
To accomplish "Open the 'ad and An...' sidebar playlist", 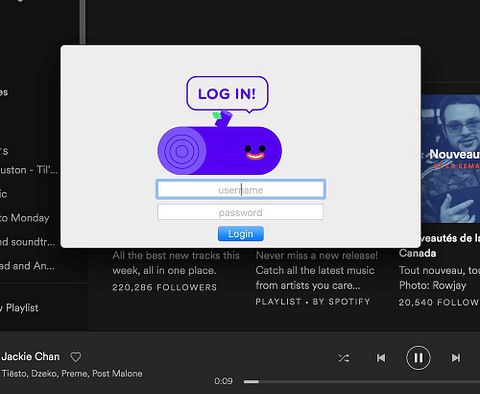I will pos(27,266).
